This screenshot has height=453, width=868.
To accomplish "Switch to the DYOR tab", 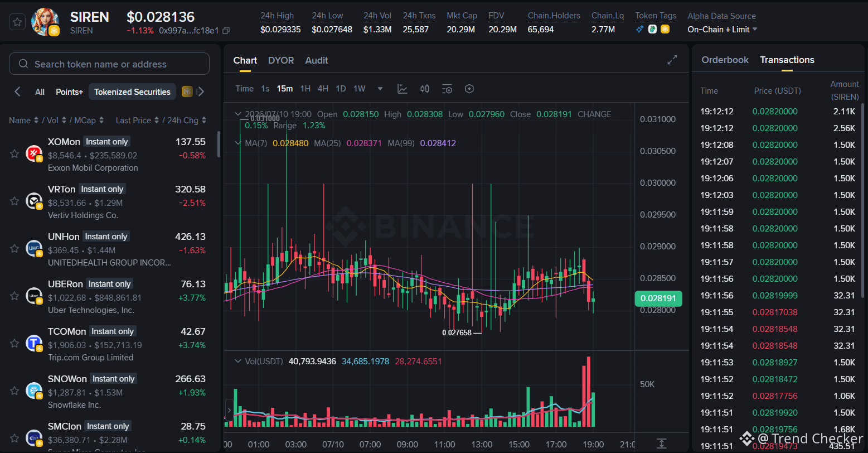I will 281,60.
